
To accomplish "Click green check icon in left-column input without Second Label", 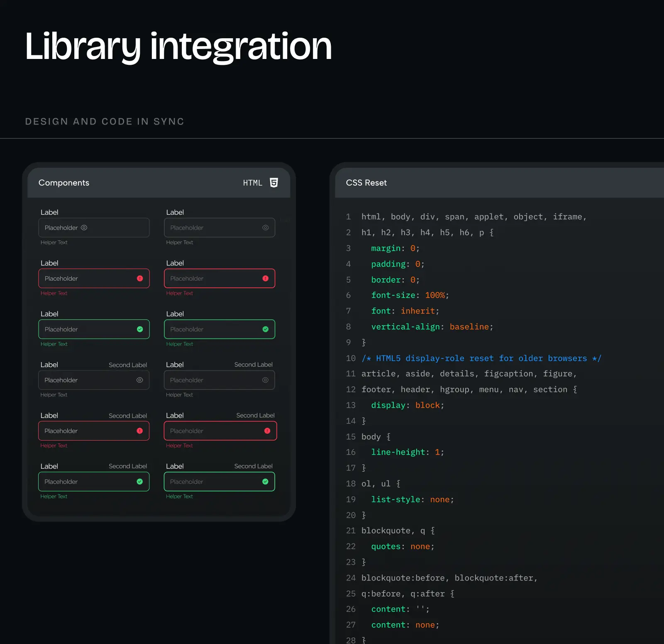I will click(x=140, y=329).
